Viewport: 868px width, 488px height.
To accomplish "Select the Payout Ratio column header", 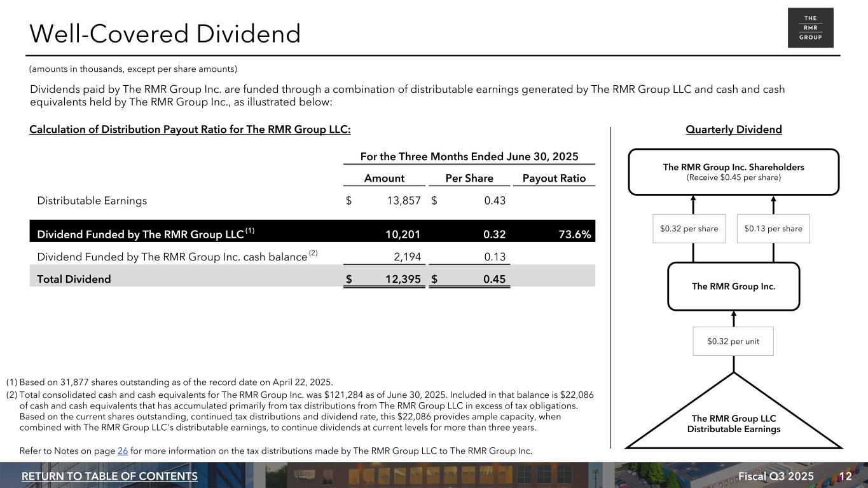I will click(553, 178).
